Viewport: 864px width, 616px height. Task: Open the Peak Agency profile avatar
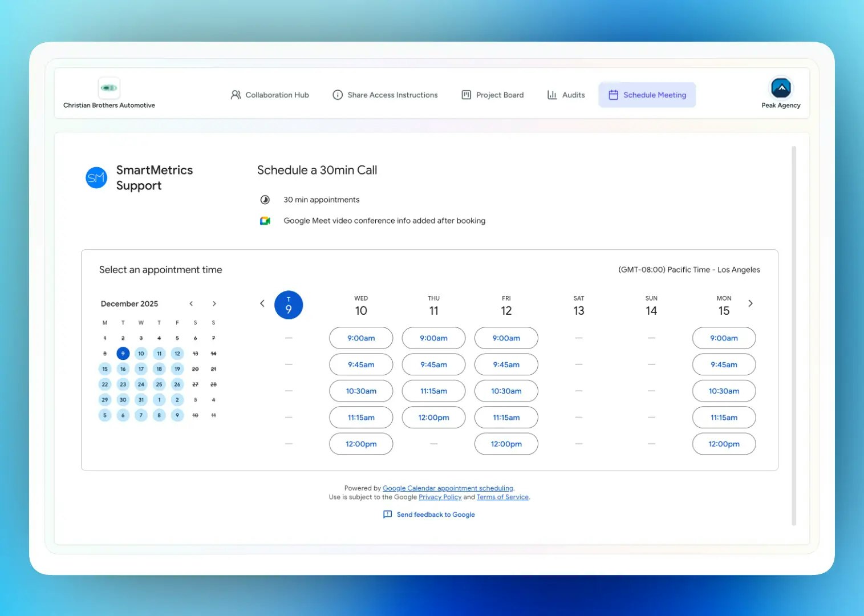[x=781, y=89]
